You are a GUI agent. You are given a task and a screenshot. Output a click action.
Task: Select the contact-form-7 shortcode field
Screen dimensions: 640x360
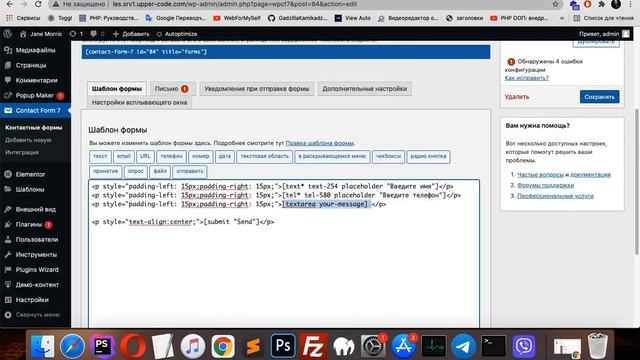(286, 52)
